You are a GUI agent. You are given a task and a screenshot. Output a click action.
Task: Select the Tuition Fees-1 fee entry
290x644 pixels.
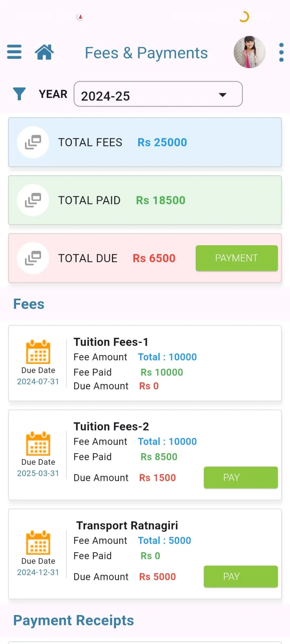pos(145,363)
